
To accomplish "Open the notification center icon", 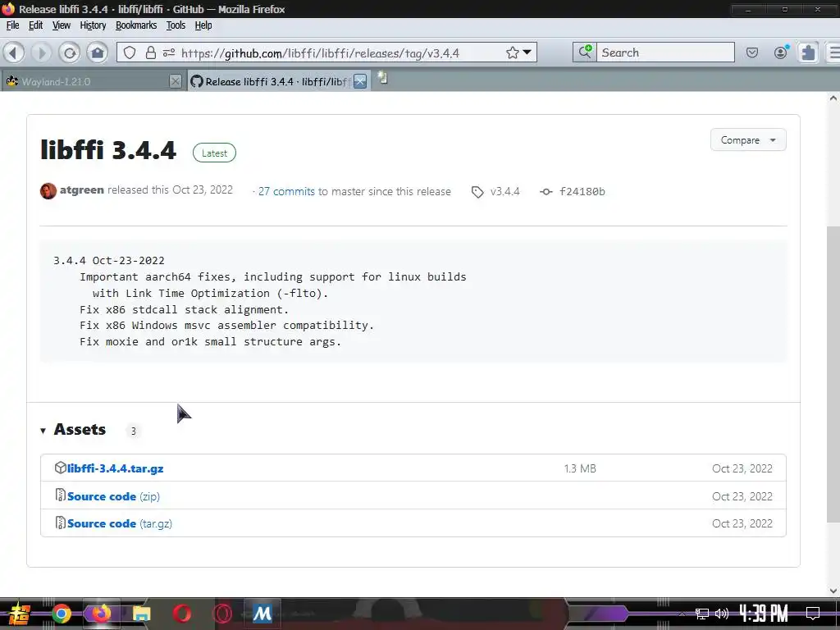I will [813, 613].
